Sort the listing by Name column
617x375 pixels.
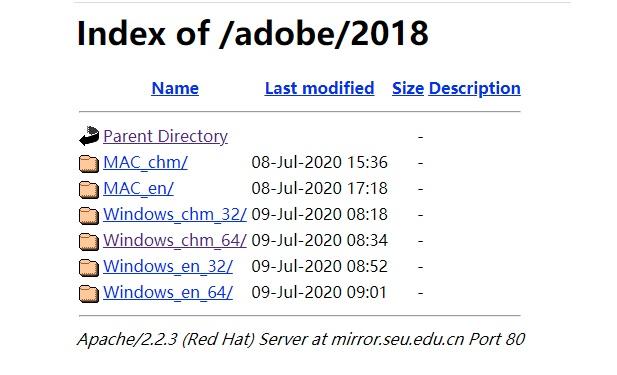(175, 88)
